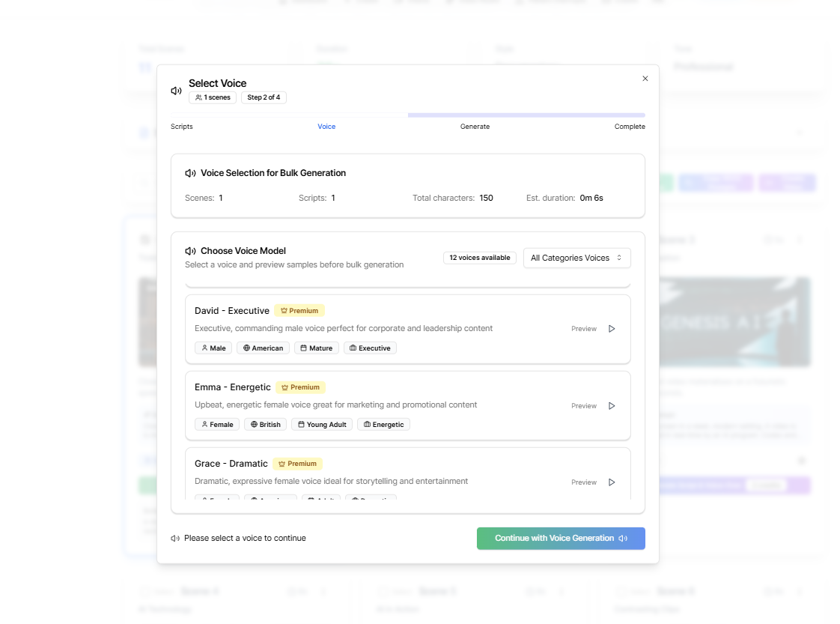
Task: Open the All Categories Voices dropdown
Action: pos(576,258)
